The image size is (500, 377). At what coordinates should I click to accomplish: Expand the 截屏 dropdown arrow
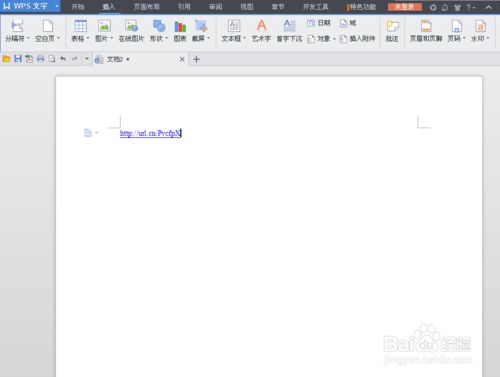[209, 38]
